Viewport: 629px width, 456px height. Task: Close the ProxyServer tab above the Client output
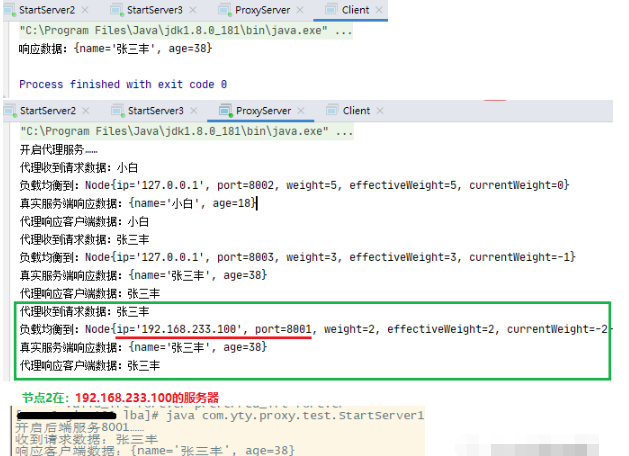coord(300,10)
